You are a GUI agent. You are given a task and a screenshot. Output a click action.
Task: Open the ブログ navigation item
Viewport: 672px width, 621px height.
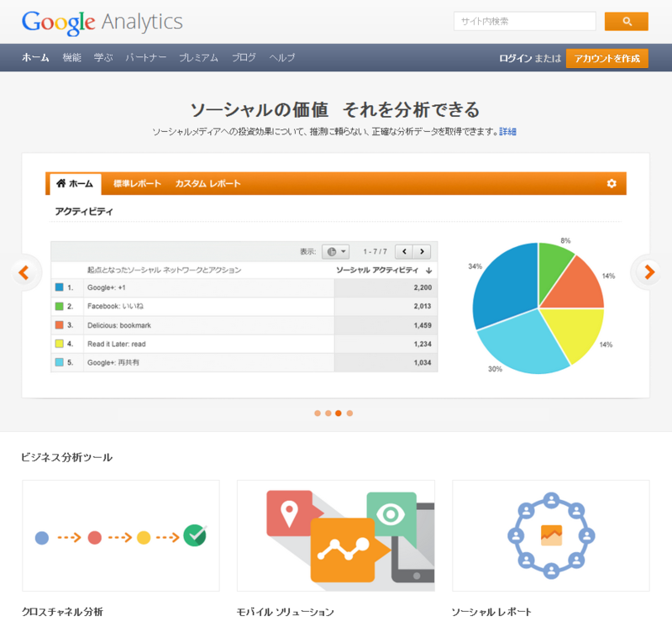click(244, 57)
